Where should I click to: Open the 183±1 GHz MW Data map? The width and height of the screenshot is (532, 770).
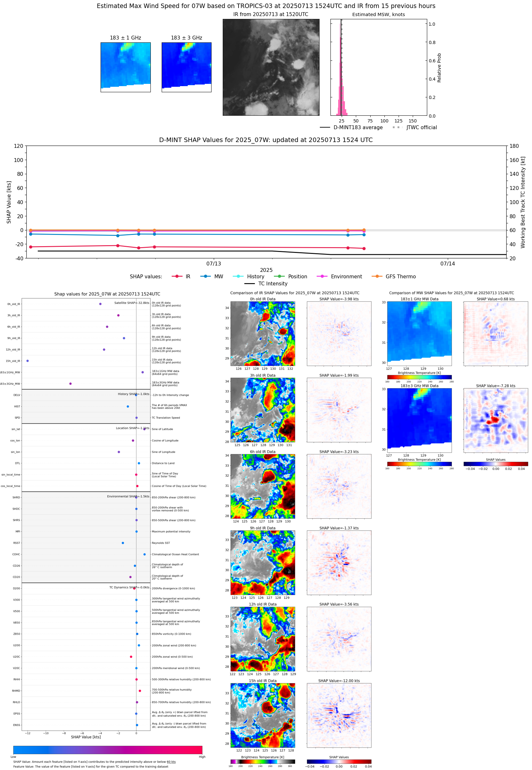coord(419,334)
